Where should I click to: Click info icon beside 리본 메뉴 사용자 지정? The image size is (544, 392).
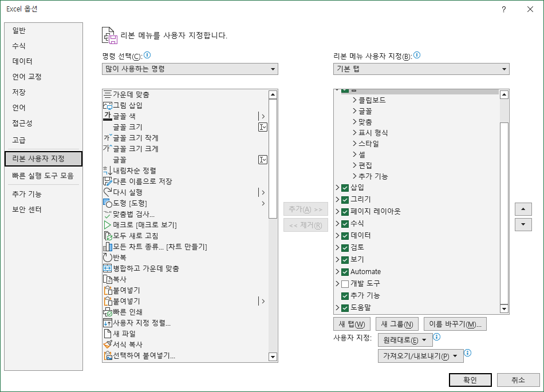click(x=417, y=55)
